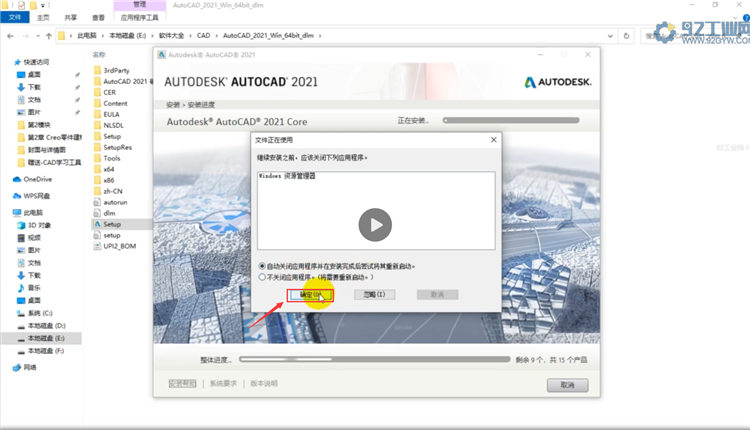
Task: Open the 文件 ribbon tab
Action: click(x=15, y=17)
